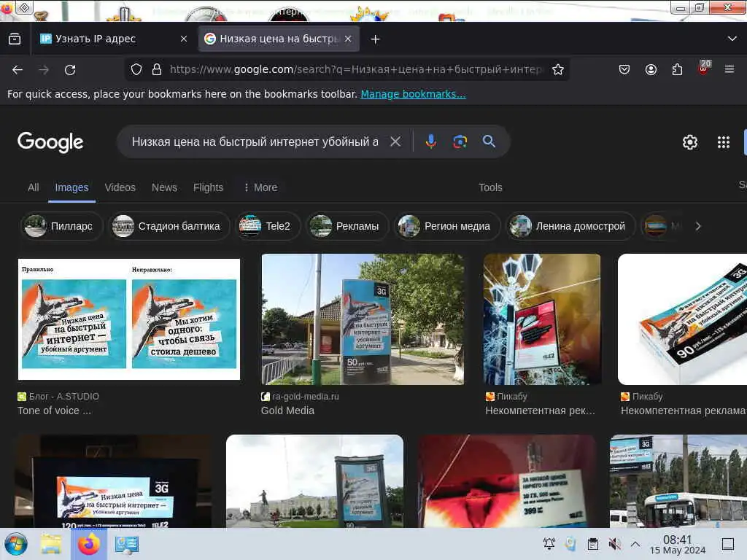Filter images by the Рекламы chip
747x560 pixels.
pyautogui.click(x=347, y=226)
